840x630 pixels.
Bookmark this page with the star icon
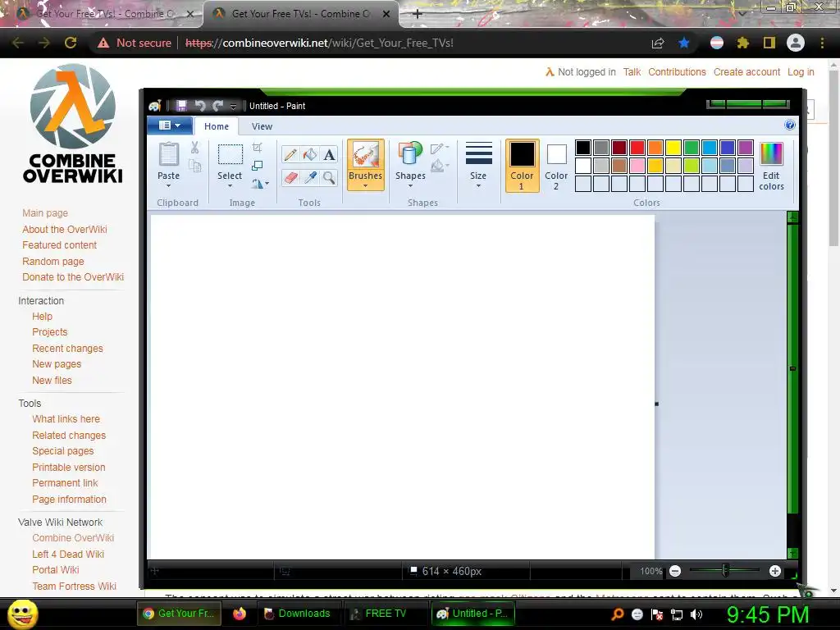[683, 43]
